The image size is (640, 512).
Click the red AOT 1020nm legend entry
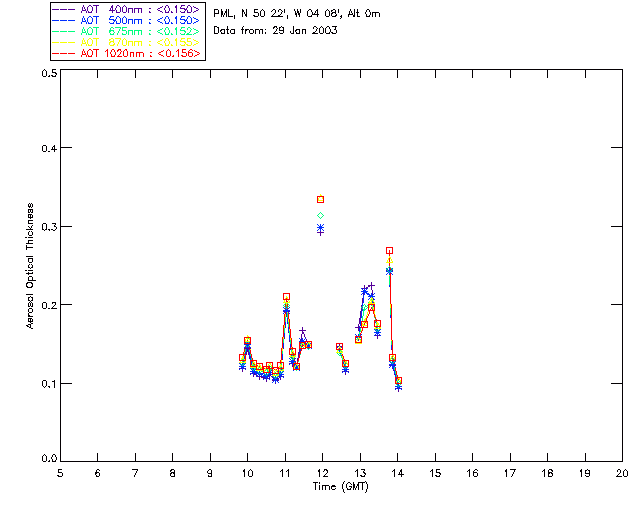coord(127,53)
